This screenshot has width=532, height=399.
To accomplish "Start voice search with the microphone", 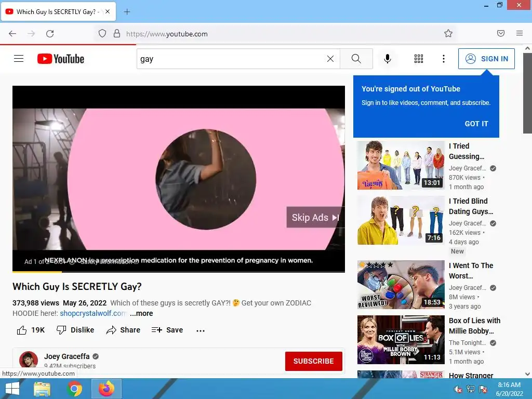I will pos(387,59).
